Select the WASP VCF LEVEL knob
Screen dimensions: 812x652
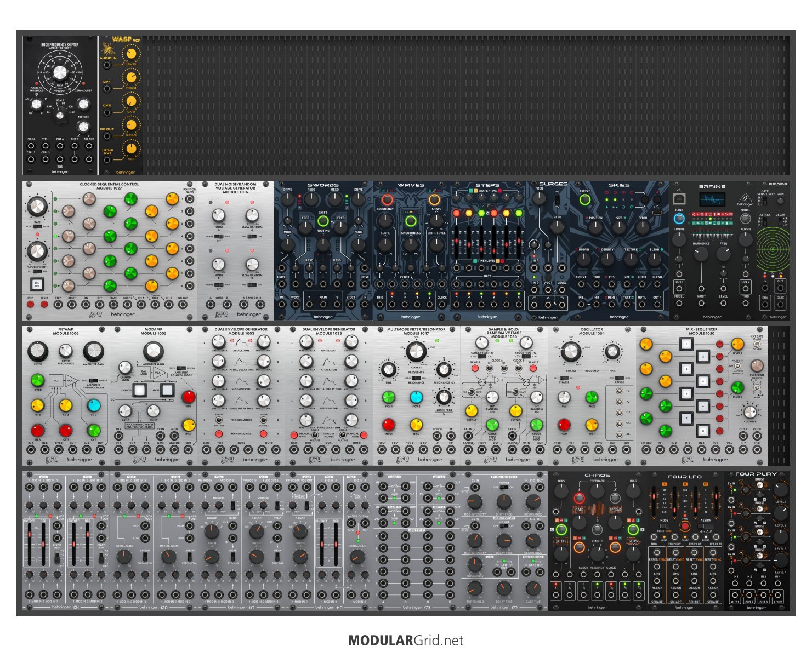[x=130, y=54]
